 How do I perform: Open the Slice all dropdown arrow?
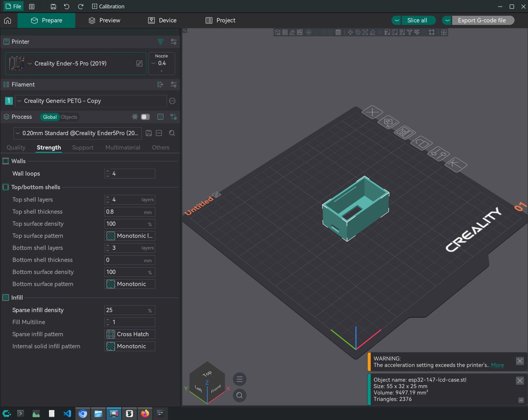(x=397, y=20)
